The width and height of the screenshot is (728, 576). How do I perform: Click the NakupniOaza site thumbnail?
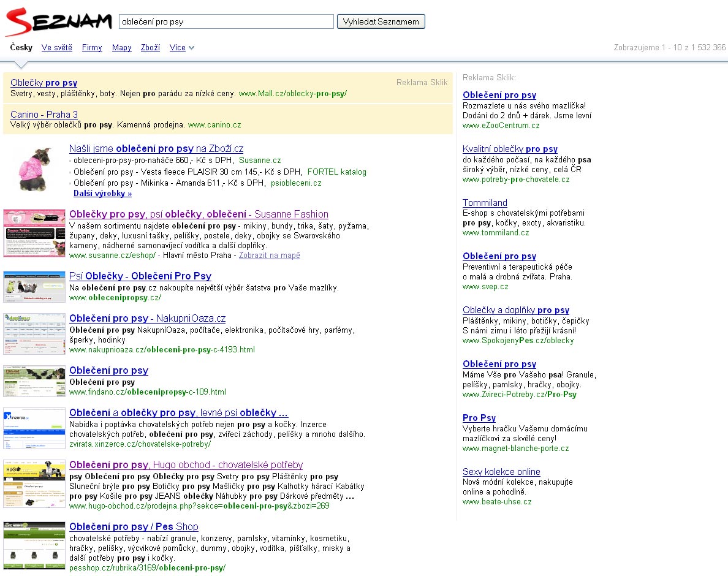(x=34, y=334)
